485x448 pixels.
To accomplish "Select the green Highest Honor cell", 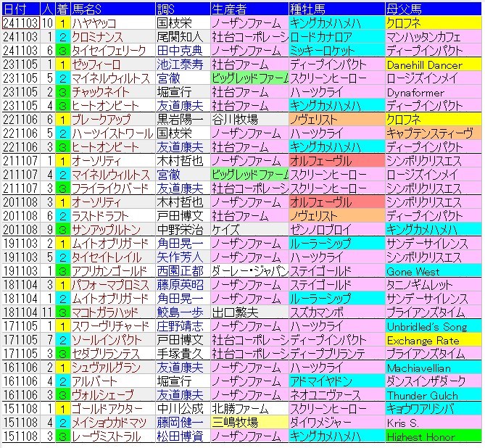I will click(x=434, y=436).
